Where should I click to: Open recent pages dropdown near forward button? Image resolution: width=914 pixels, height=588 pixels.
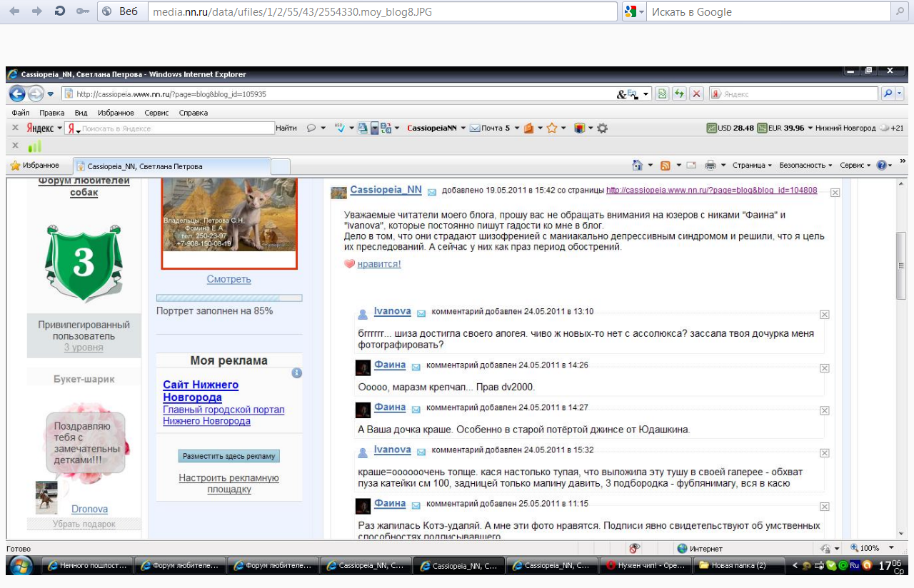click(51, 93)
